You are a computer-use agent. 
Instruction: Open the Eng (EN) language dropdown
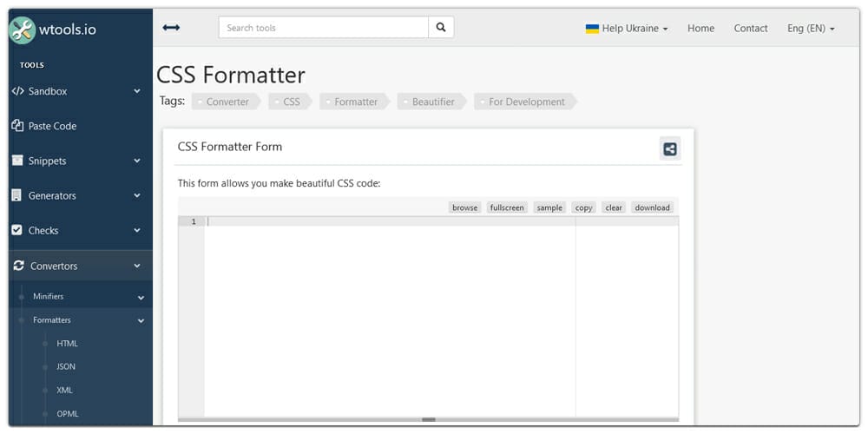tap(811, 29)
